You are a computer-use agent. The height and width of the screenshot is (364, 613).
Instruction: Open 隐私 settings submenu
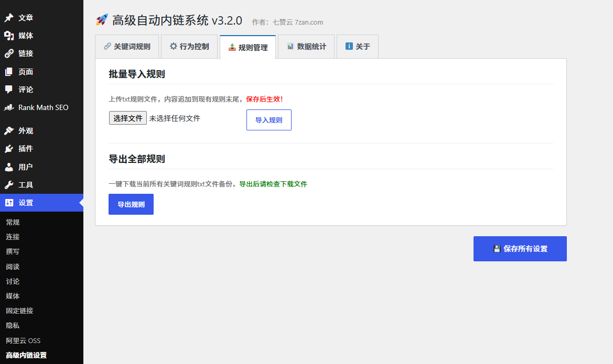click(x=13, y=325)
